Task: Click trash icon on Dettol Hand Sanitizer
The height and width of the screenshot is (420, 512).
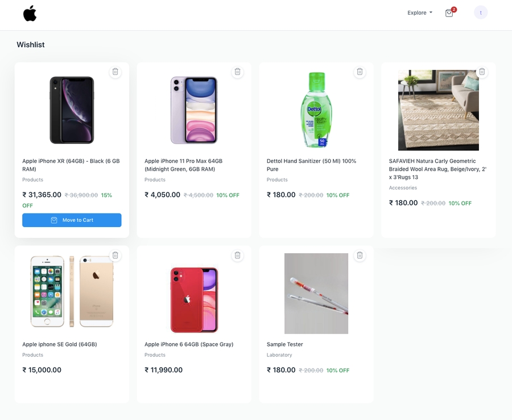Action: 360,72
